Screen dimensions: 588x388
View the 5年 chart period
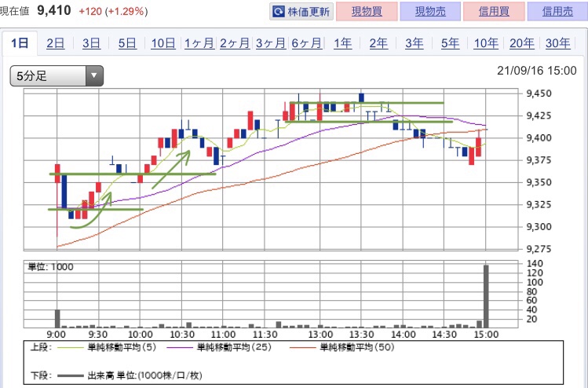click(x=450, y=43)
